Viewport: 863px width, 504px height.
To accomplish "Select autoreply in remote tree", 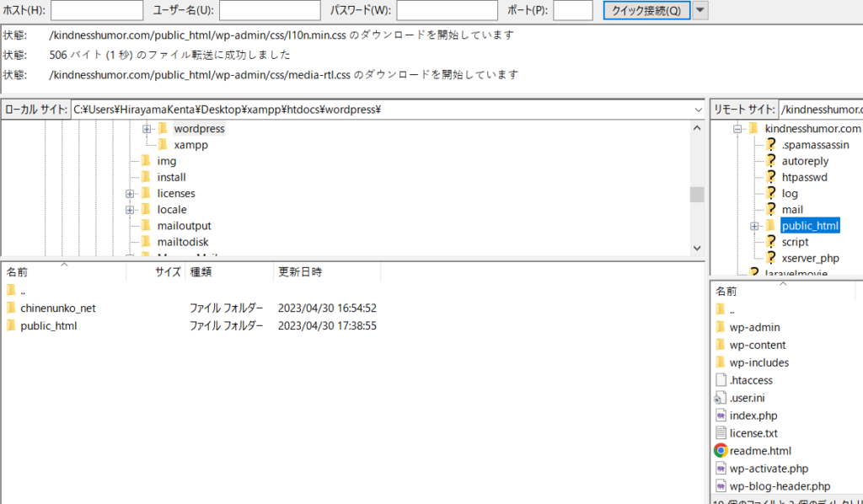I will click(x=805, y=161).
